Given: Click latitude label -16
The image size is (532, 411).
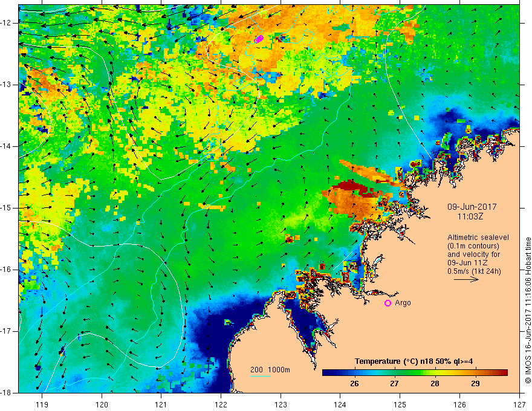Looking at the screenshot, I should [6, 270].
